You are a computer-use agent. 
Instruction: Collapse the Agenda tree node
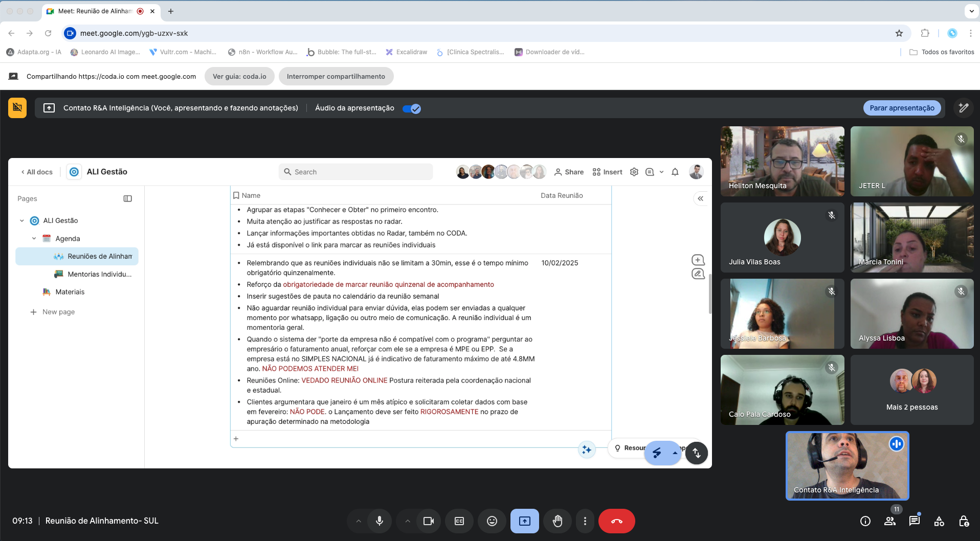(34, 238)
